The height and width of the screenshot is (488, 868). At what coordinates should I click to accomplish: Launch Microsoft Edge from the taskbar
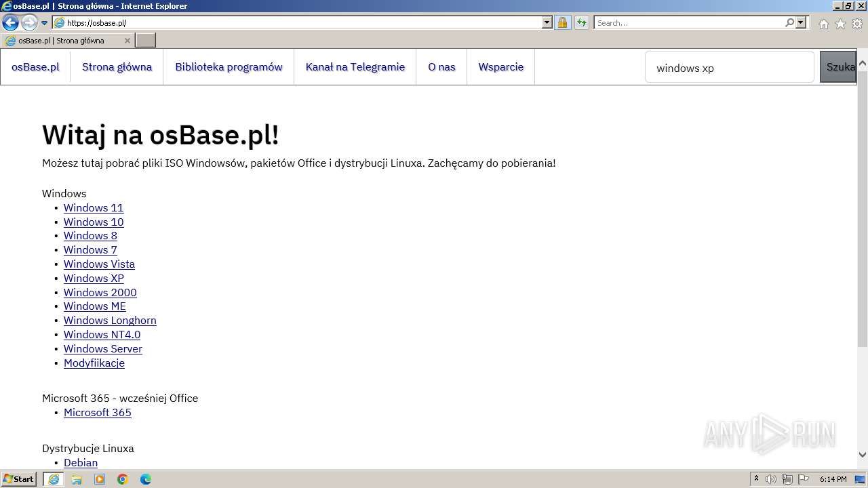[x=146, y=479]
